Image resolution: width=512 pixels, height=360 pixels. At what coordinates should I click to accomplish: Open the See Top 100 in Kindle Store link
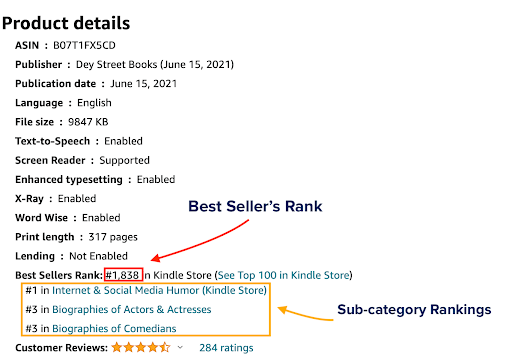point(284,275)
